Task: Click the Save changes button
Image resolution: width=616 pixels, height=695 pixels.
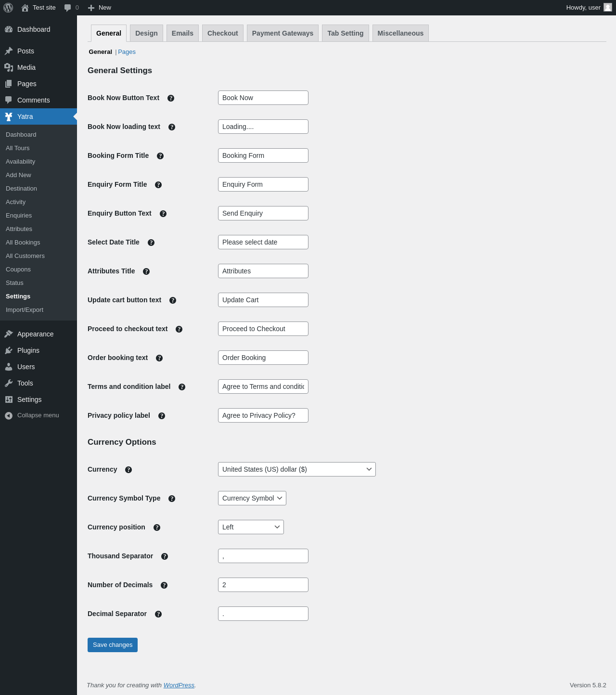Action: tap(113, 645)
